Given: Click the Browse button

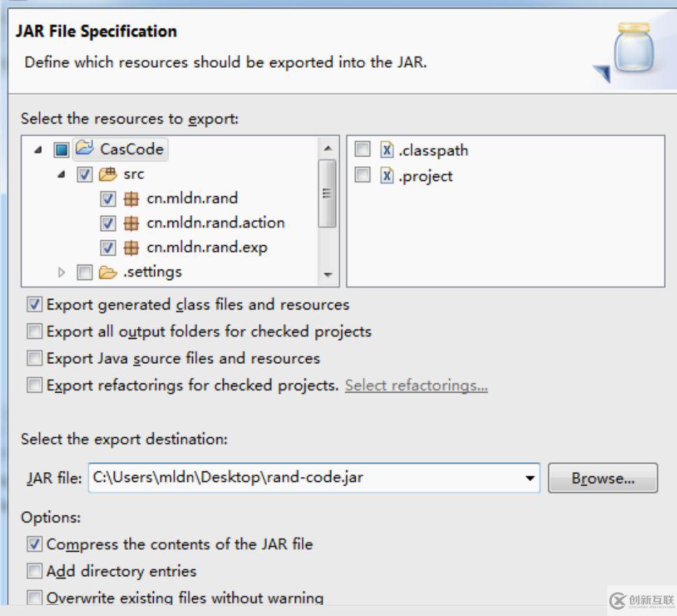Looking at the screenshot, I should tap(603, 478).
